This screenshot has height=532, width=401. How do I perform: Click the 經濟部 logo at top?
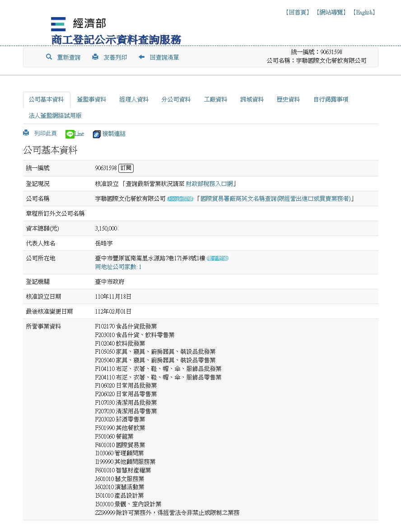[x=79, y=24]
